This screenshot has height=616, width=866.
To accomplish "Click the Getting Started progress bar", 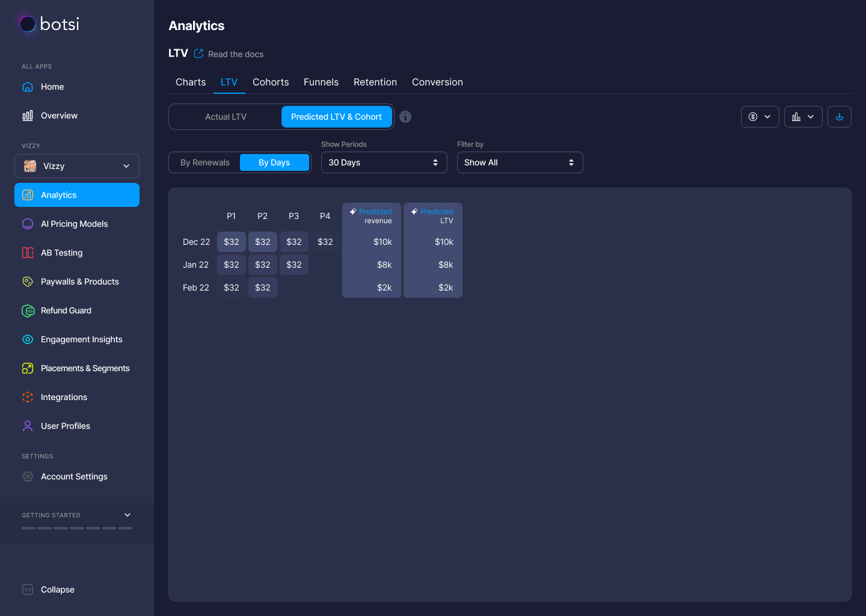I will [77, 528].
